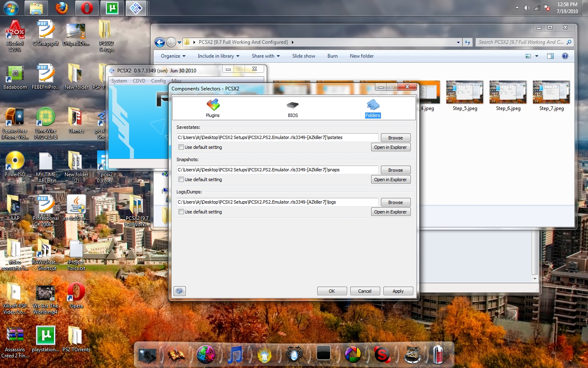Click the music note dock icon
The image size is (588, 368).
tap(235, 354)
